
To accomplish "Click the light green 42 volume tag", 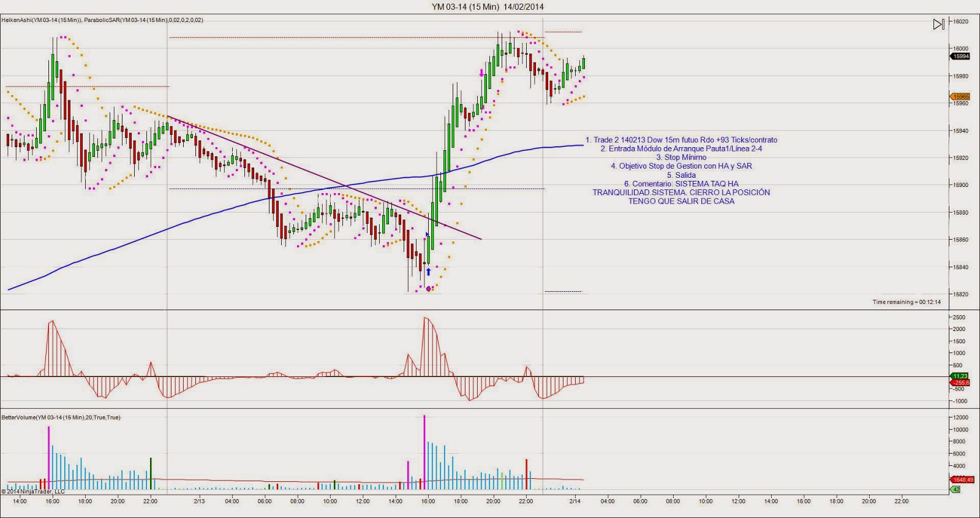I will 956,489.
